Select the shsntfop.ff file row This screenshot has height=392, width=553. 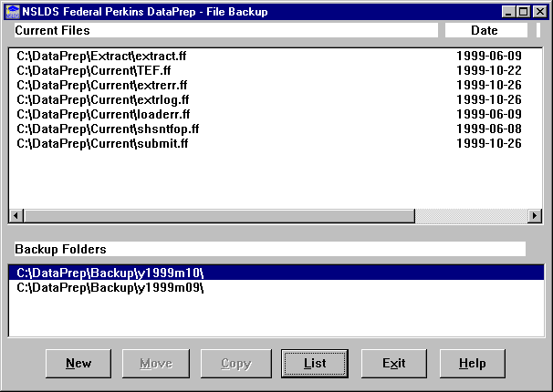[x=276, y=129]
